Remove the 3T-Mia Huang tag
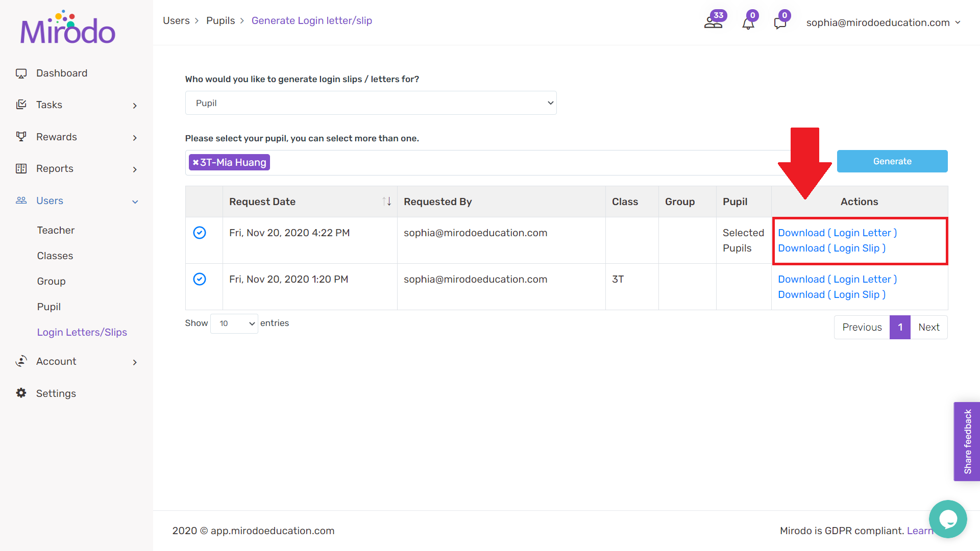Screen dimensions: 980x551 point(195,162)
